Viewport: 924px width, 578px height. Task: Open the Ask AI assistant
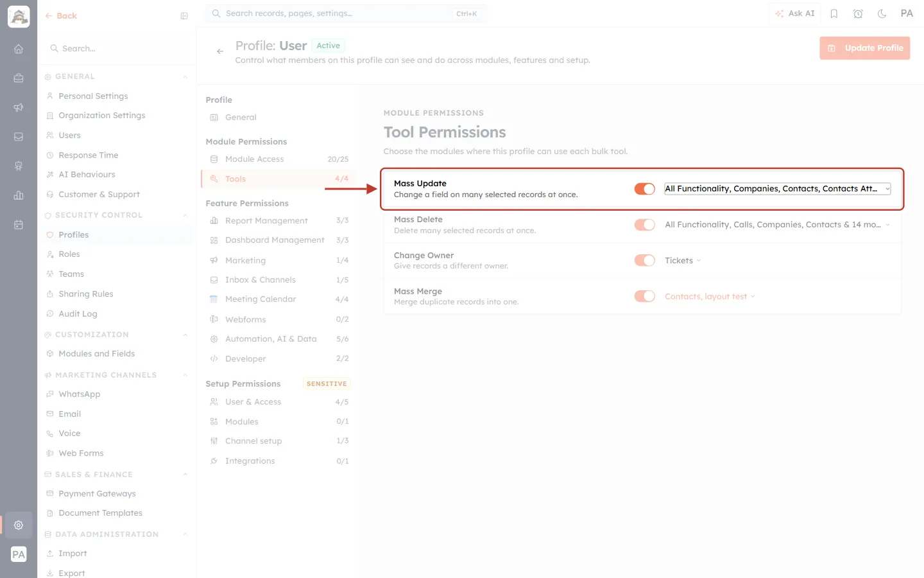pyautogui.click(x=794, y=13)
